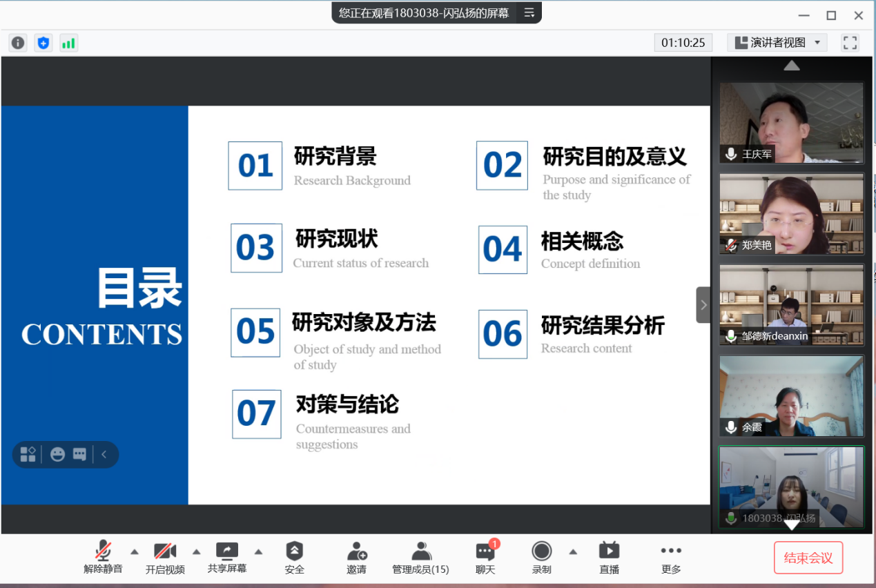The image size is (876, 588).
Task: Open the speaker view (演讲者视图) dropdown
Action: pos(777,43)
